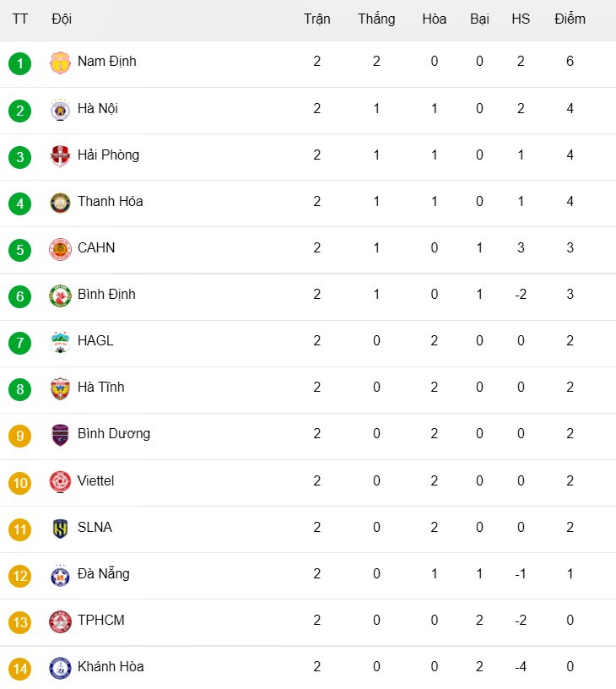Open the Đà Nẵng team name link
616x689 pixels.
103,574
